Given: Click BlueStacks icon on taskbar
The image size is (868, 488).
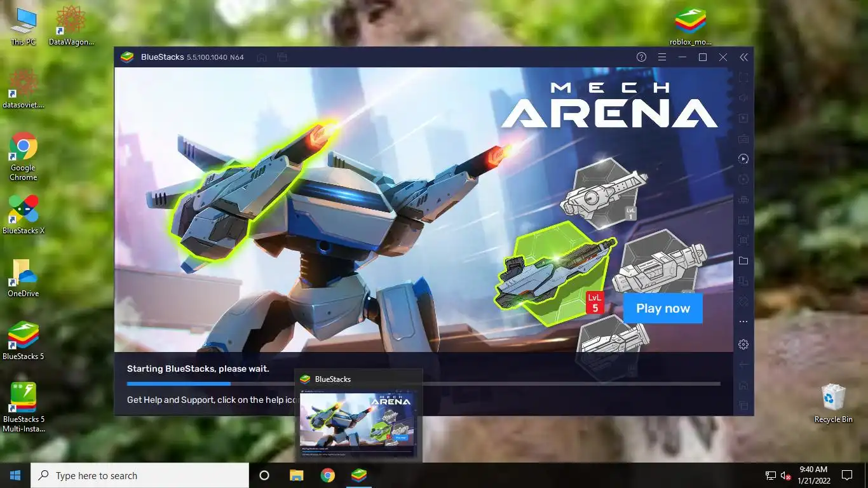Looking at the screenshot, I should pos(359,475).
